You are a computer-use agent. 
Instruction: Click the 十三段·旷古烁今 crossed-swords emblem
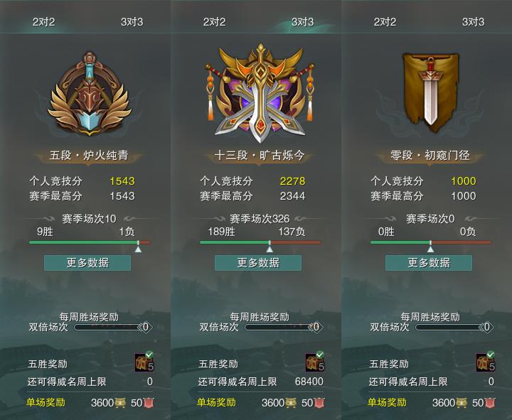260,94
